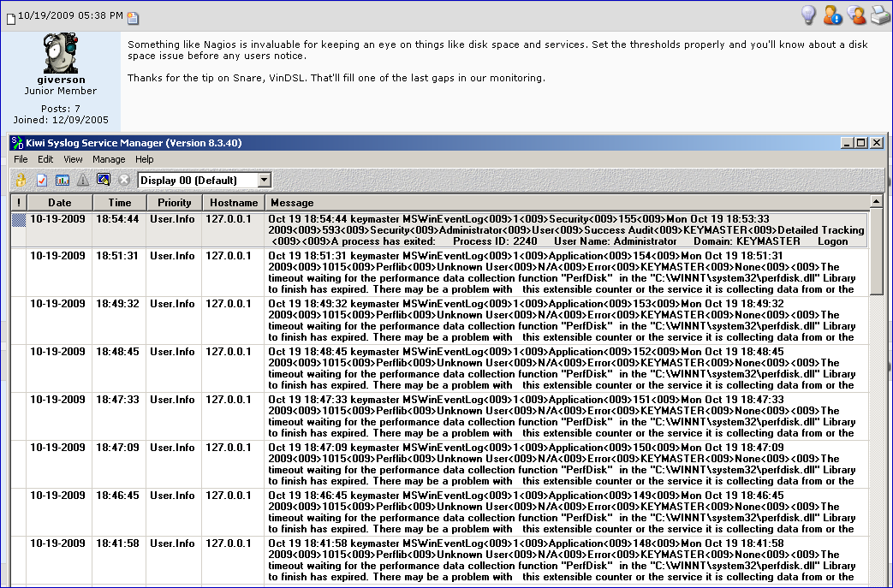
Task: Click the light bulb icon in post header
Action: point(809,15)
